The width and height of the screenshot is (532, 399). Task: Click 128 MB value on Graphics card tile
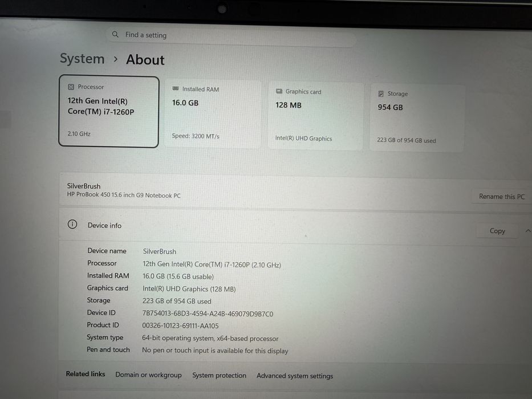click(289, 105)
